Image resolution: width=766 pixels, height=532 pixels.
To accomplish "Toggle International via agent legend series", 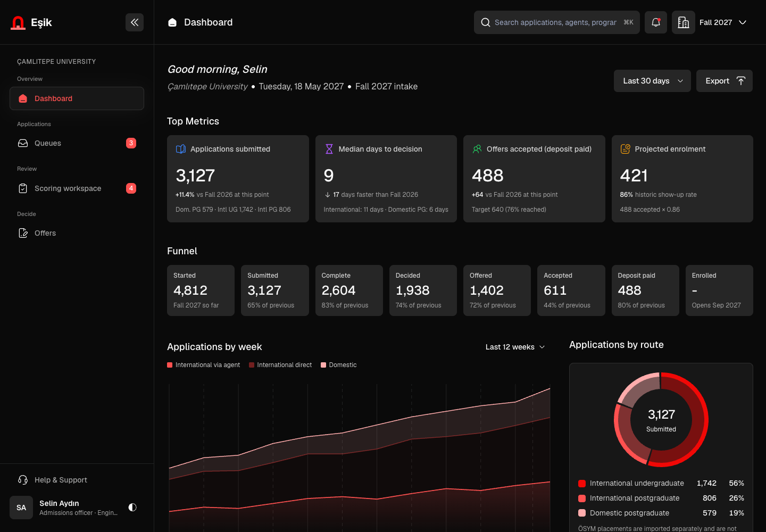I will tap(204, 365).
